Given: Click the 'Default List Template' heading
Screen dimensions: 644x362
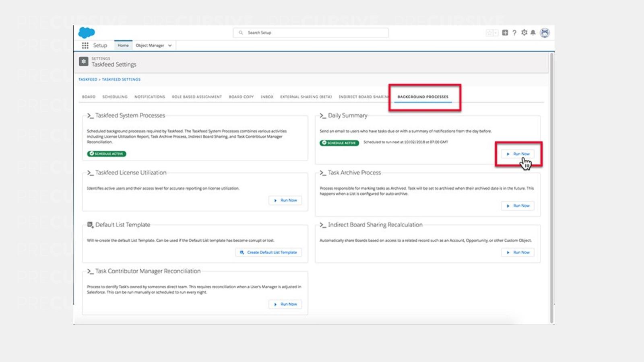Looking at the screenshot, I should click(123, 225).
